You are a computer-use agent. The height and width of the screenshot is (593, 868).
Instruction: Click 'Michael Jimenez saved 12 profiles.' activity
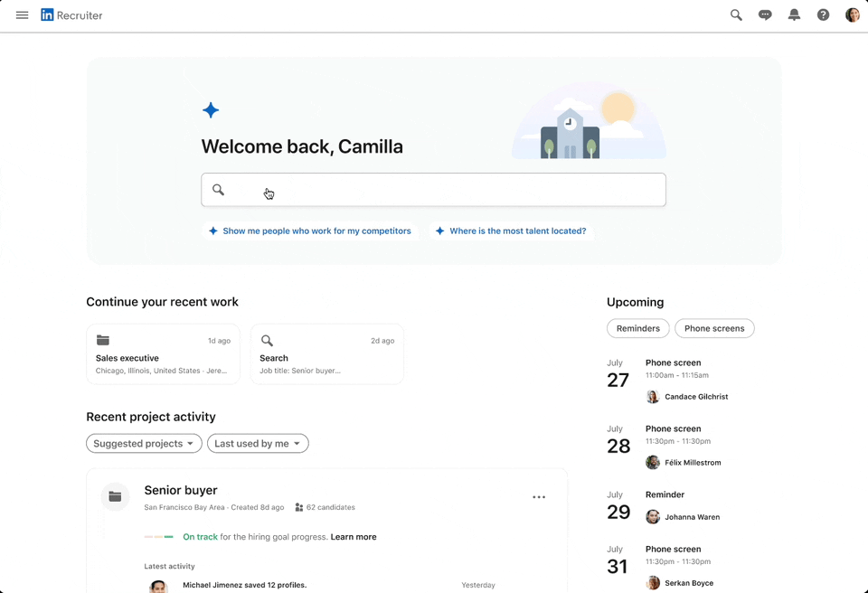tap(245, 585)
